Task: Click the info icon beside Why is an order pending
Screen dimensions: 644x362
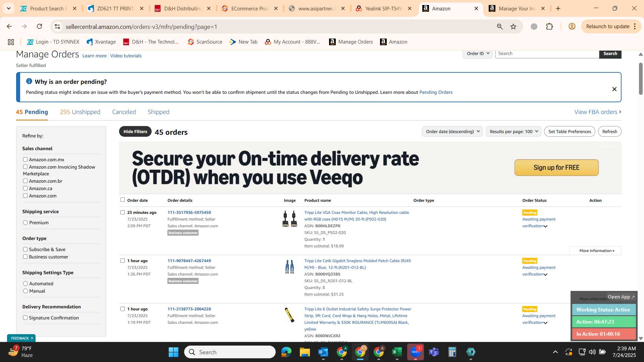Action: [x=29, y=81]
